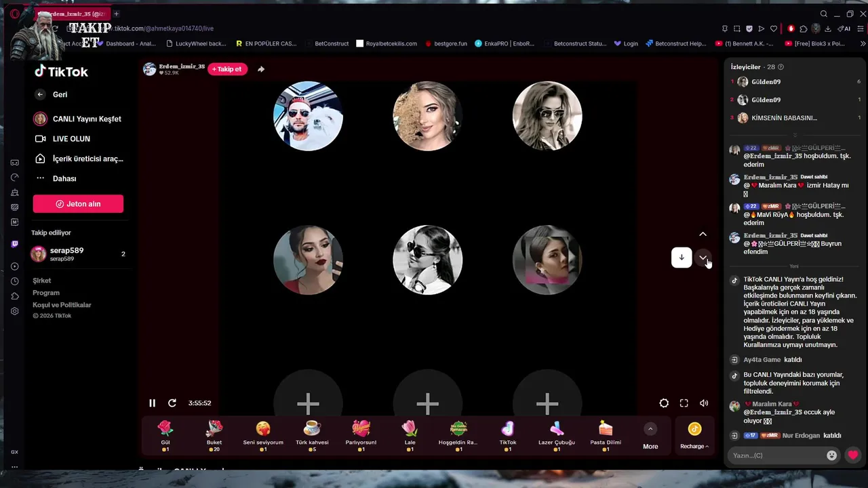
Task: Select guest with white dog photo
Action: [x=308, y=116]
